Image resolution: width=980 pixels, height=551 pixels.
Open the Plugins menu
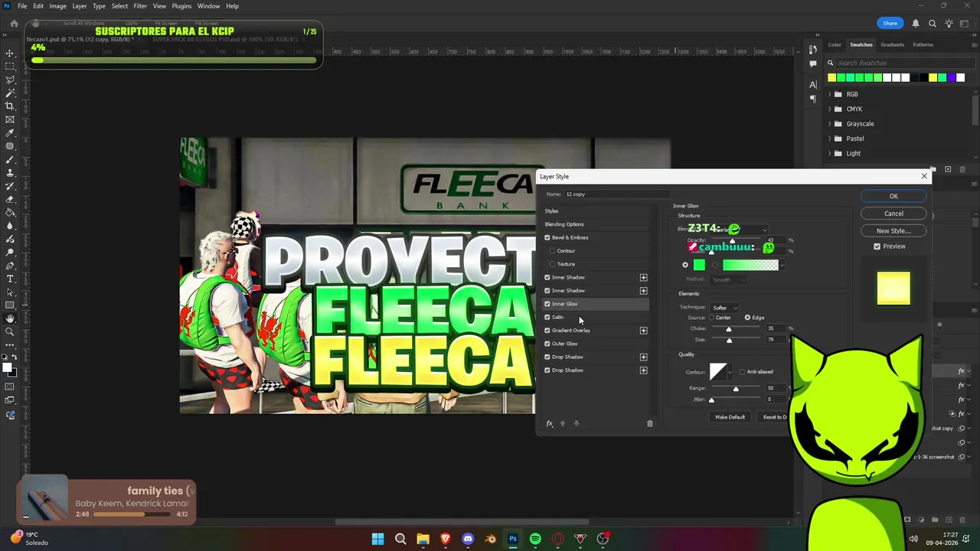tap(181, 6)
